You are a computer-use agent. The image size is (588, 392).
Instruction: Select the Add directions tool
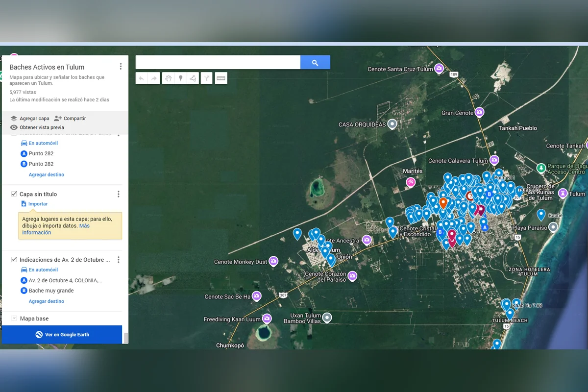point(207,78)
